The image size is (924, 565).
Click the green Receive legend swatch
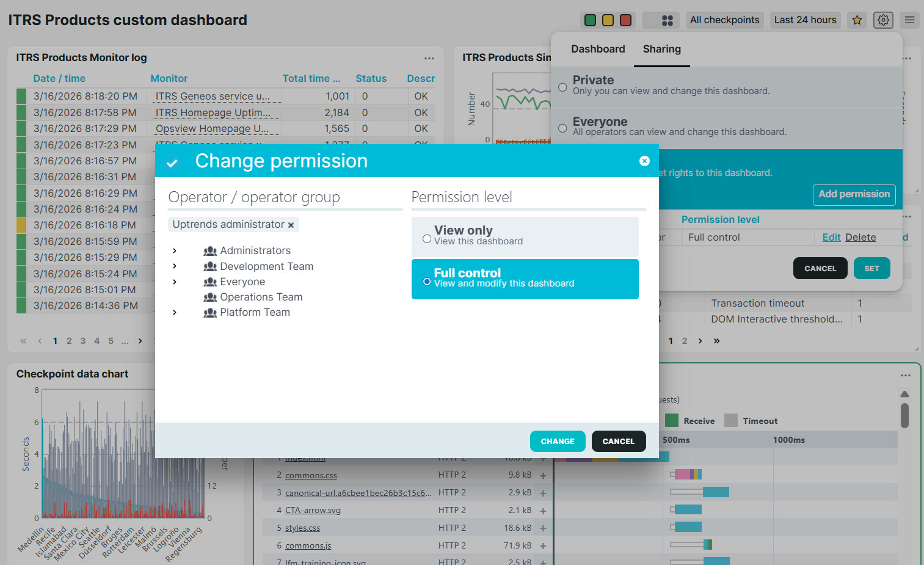click(x=672, y=420)
